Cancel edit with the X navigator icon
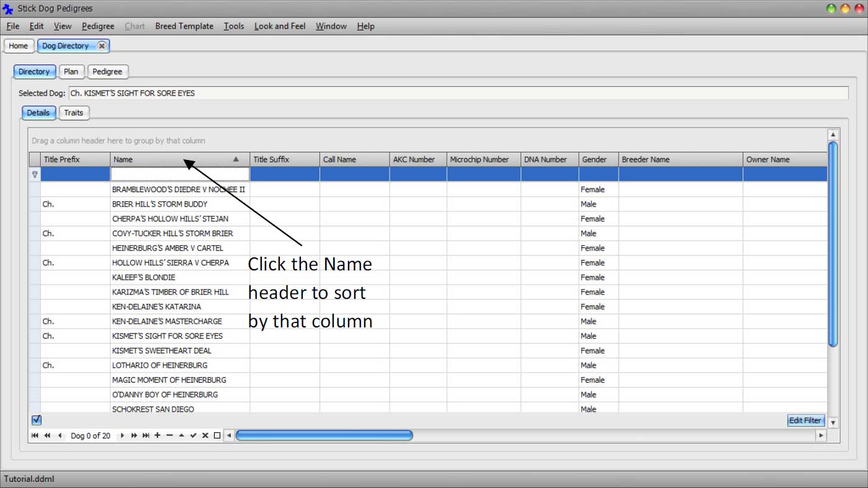This screenshot has width=868, height=488. tap(205, 436)
